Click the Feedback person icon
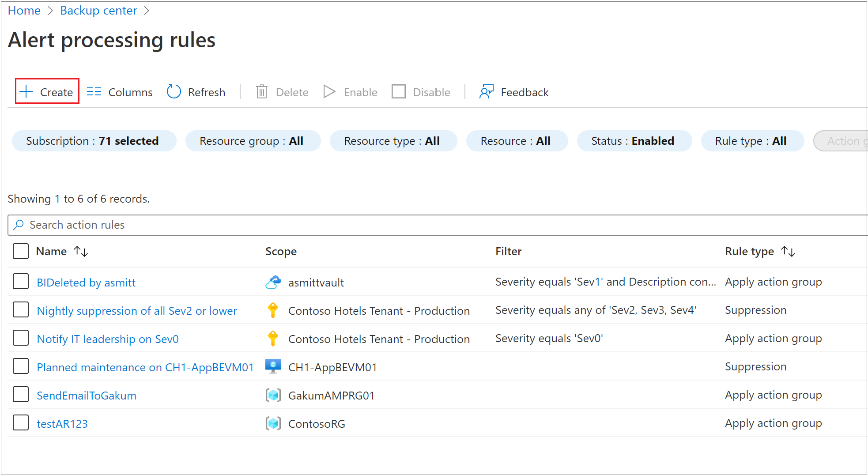 486,92
